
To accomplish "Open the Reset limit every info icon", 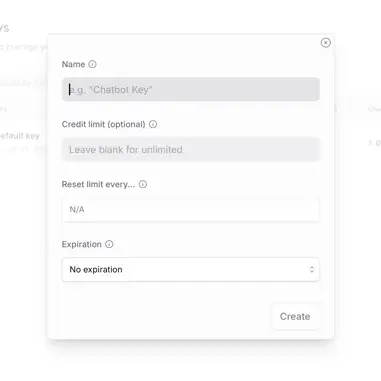I will [143, 184].
